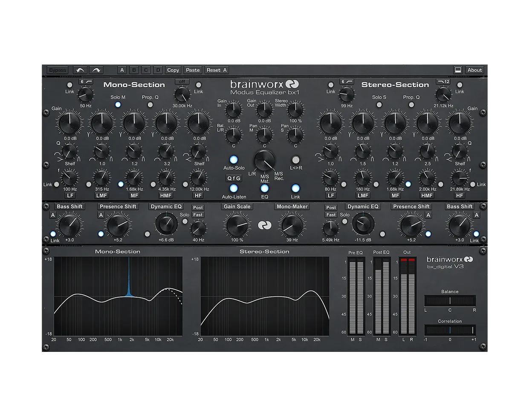Viewport: 532px width, 418px height.
Task: Click the Bypass button
Action: point(58,70)
